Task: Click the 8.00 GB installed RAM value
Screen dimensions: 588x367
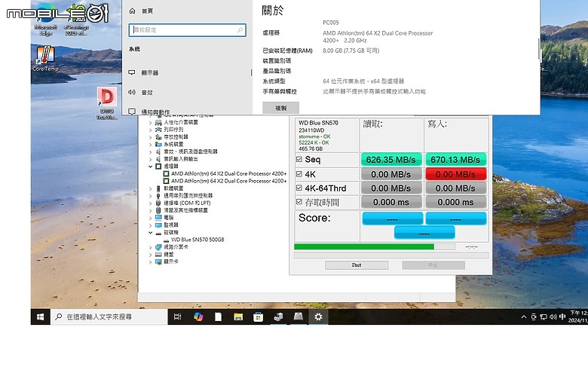Action: (351, 50)
